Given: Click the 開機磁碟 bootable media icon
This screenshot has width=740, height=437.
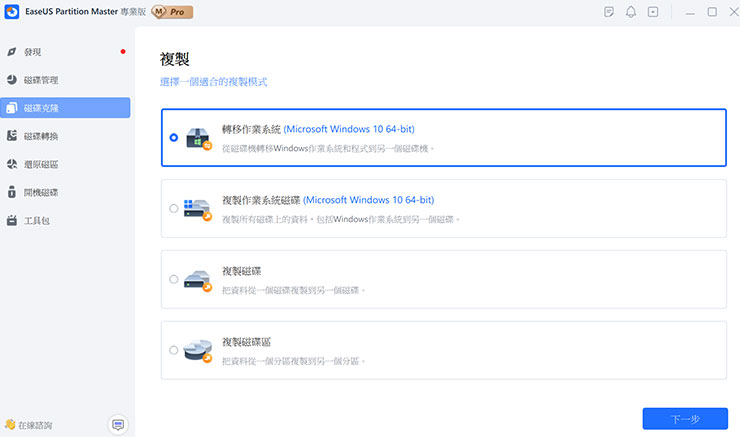Looking at the screenshot, I should point(12,192).
